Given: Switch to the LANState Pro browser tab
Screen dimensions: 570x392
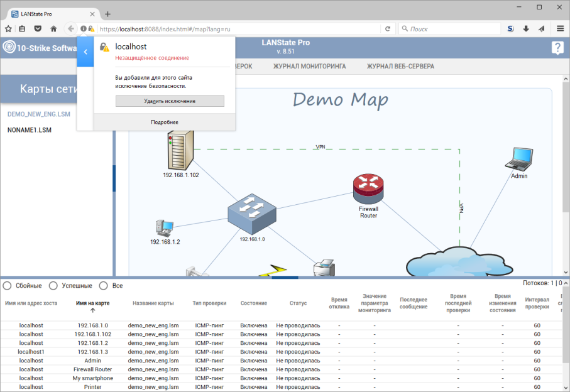Looking at the screenshot, I should [x=53, y=14].
